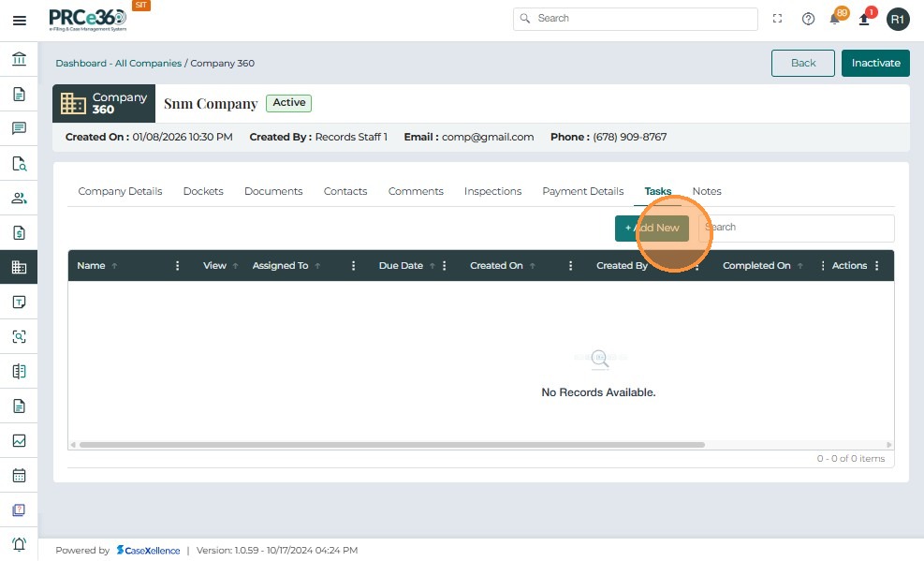Image resolution: width=924 pixels, height=561 pixels.
Task: Open the help question mark icon
Action: [808, 19]
